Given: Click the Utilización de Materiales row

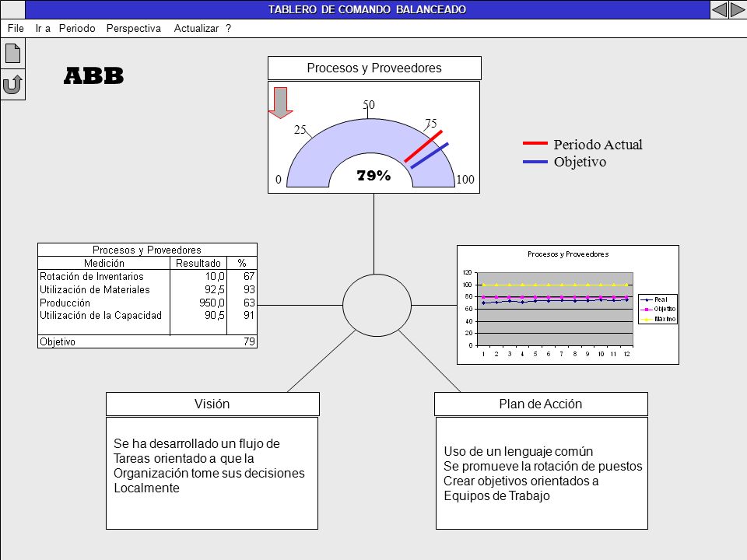Looking at the screenshot, I should coord(147,289).
